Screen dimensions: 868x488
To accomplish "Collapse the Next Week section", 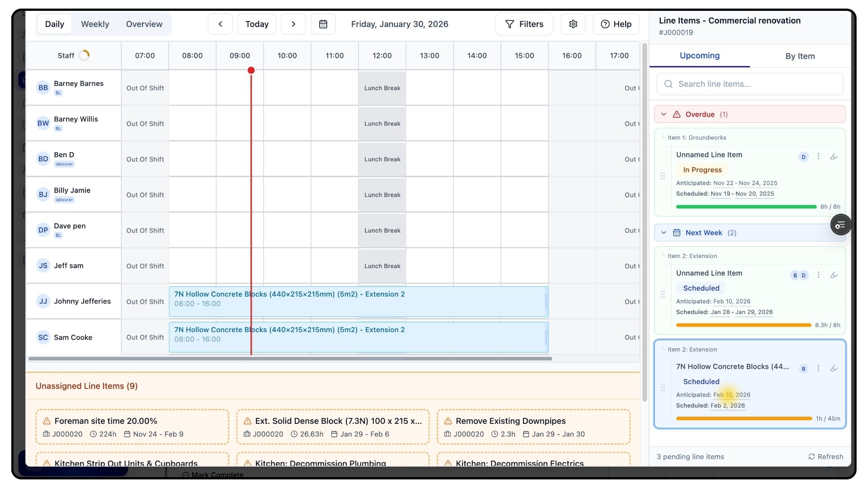I will (664, 233).
